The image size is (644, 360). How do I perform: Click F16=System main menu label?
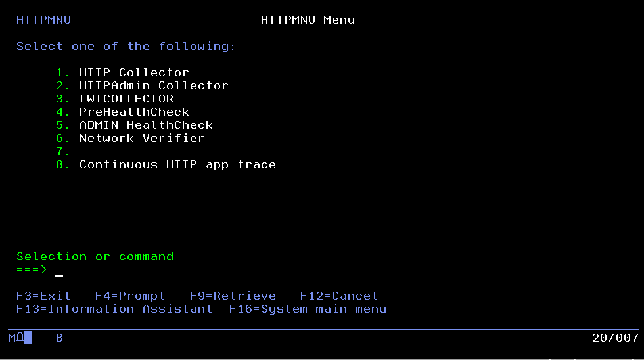[308, 309]
